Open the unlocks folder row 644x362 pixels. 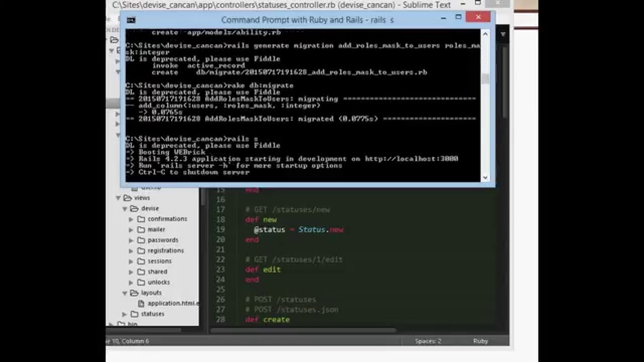pos(153,283)
